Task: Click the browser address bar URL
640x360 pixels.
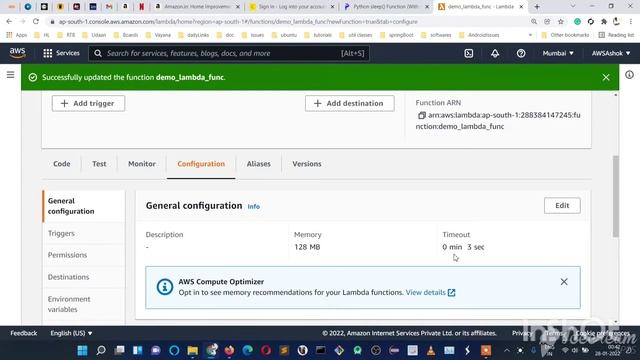Action: click(238, 22)
